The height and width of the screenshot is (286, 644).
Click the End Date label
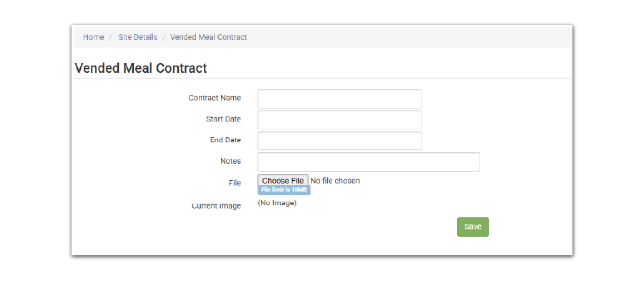pos(225,140)
